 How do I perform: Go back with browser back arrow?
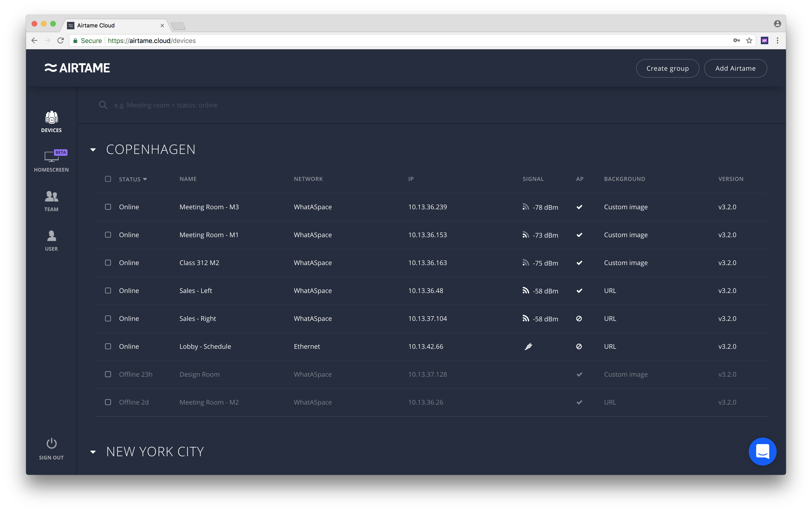click(x=34, y=40)
